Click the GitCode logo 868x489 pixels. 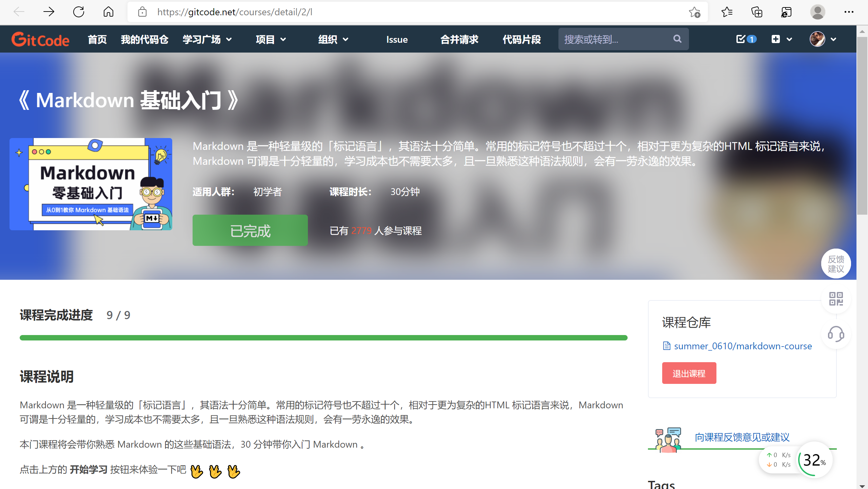pos(40,39)
